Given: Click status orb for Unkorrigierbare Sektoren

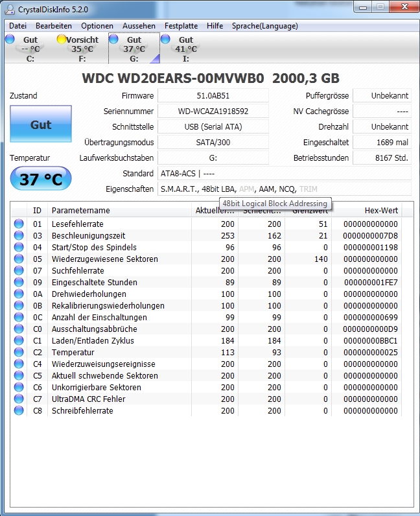Looking at the screenshot, I should pos(19,388).
